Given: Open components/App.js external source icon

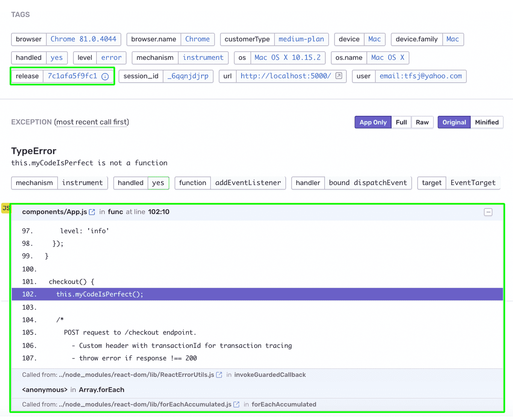Looking at the screenshot, I should coord(92,212).
